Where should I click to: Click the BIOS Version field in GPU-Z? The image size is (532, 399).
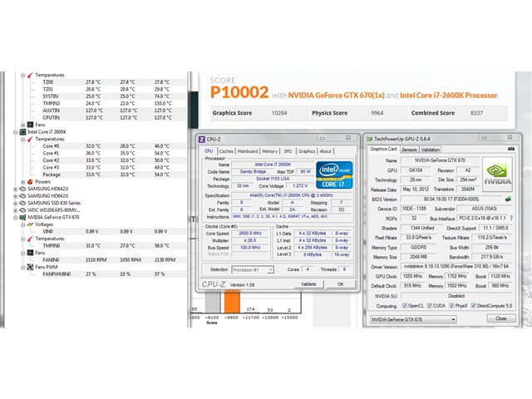451,199
